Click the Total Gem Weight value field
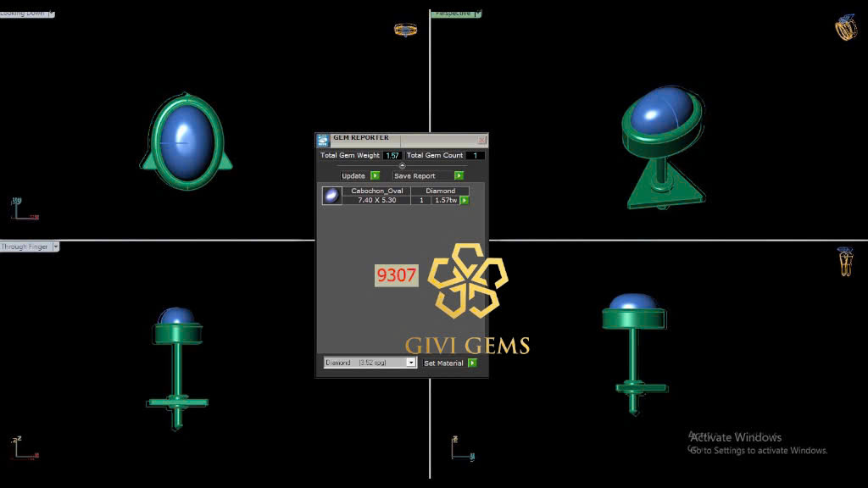Screen dimensions: 868x488 [x=392, y=156]
